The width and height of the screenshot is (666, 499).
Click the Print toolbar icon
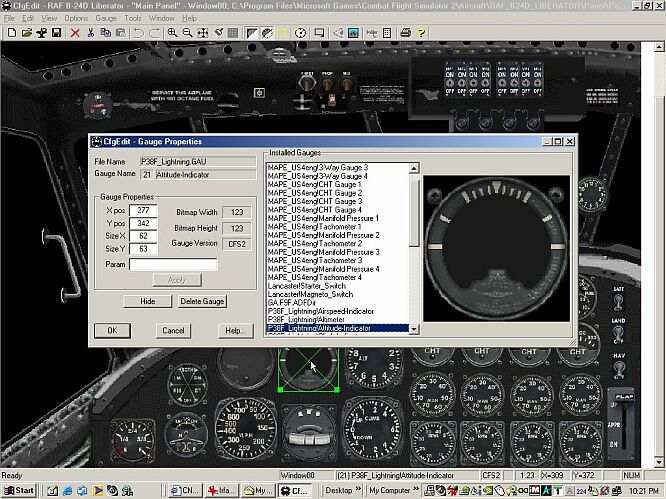(x=406, y=33)
